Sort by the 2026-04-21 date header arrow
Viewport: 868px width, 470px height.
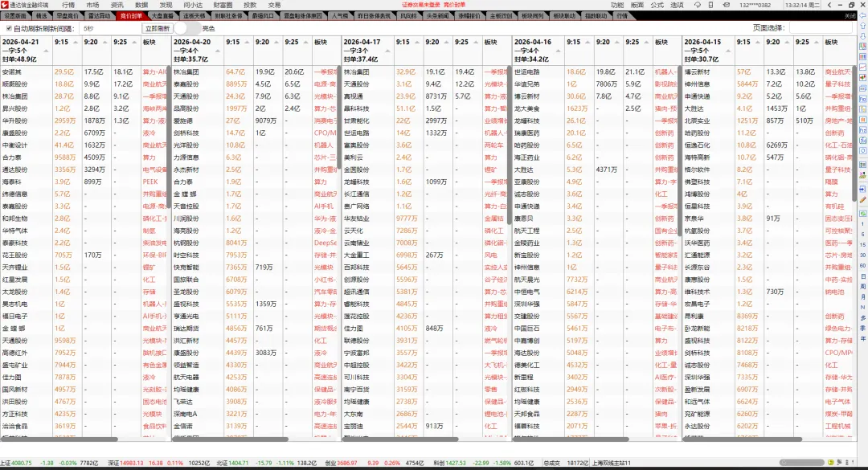pos(46,51)
